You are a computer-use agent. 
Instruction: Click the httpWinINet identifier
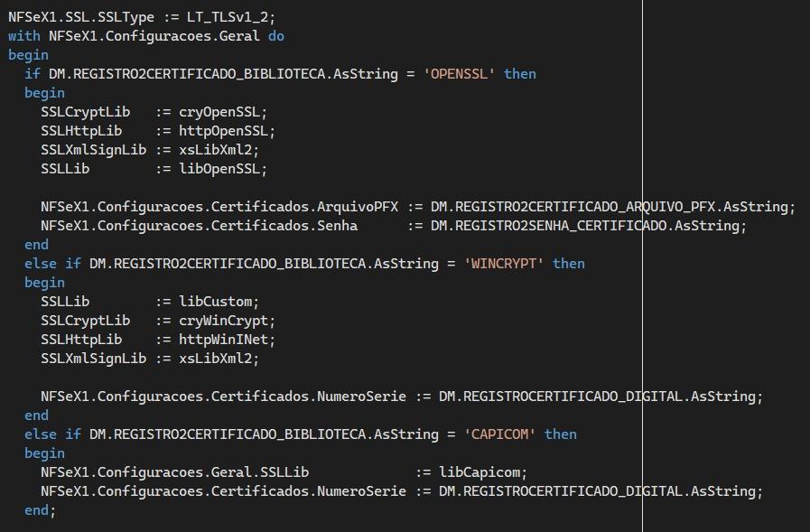tap(223, 340)
